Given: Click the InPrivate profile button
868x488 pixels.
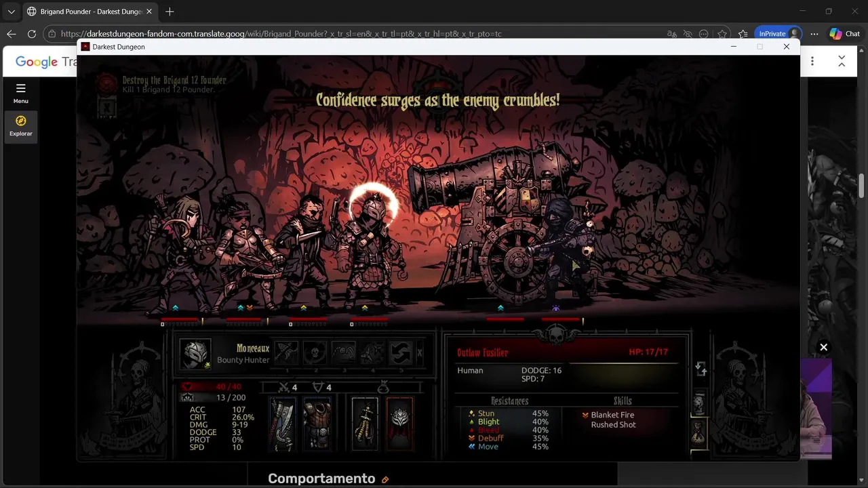Looking at the screenshot, I should 779,34.
